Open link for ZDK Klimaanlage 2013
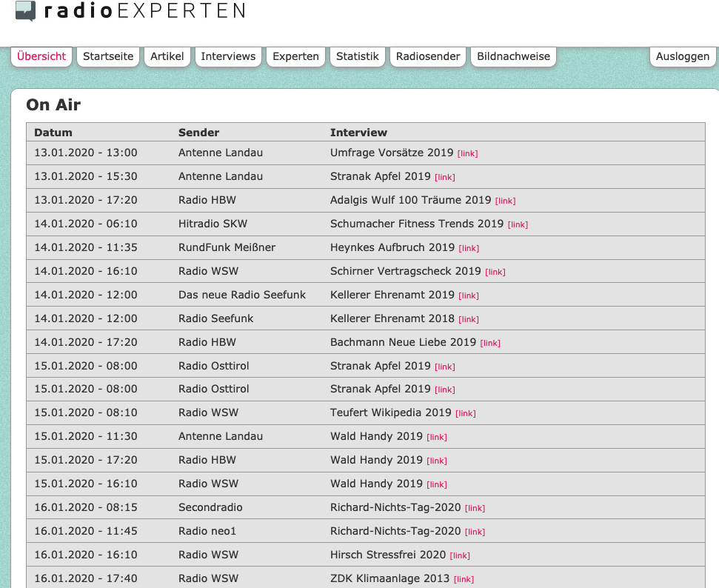 pyautogui.click(x=464, y=580)
